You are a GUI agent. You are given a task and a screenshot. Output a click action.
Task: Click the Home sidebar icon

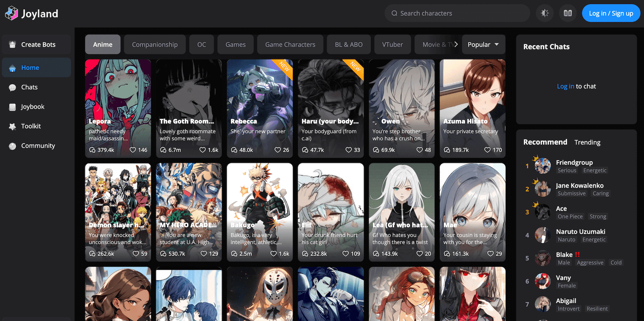[x=13, y=68]
